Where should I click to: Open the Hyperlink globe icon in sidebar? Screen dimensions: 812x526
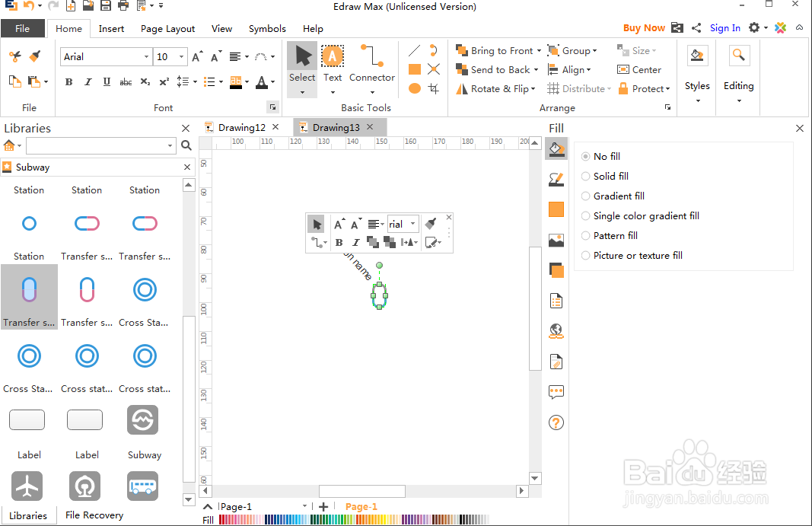click(x=556, y=331)
